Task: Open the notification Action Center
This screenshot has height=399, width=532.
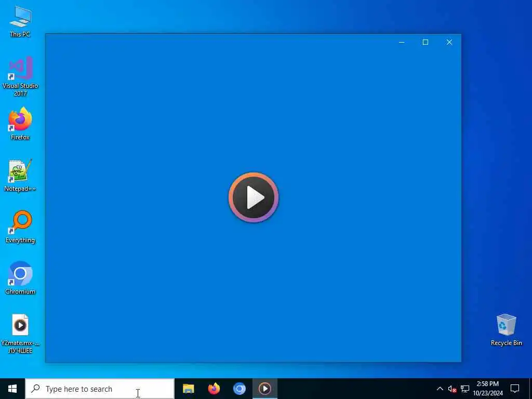Action: 515,389
